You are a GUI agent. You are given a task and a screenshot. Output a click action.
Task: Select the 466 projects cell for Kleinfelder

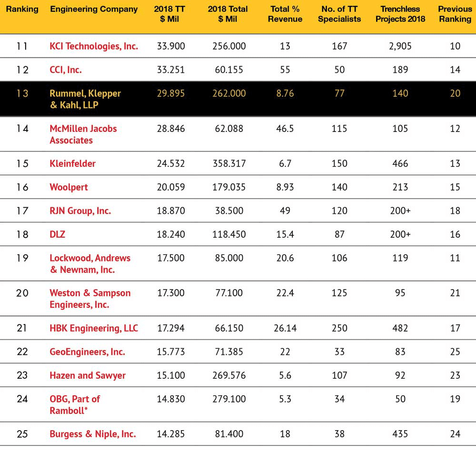click(400, 163)
